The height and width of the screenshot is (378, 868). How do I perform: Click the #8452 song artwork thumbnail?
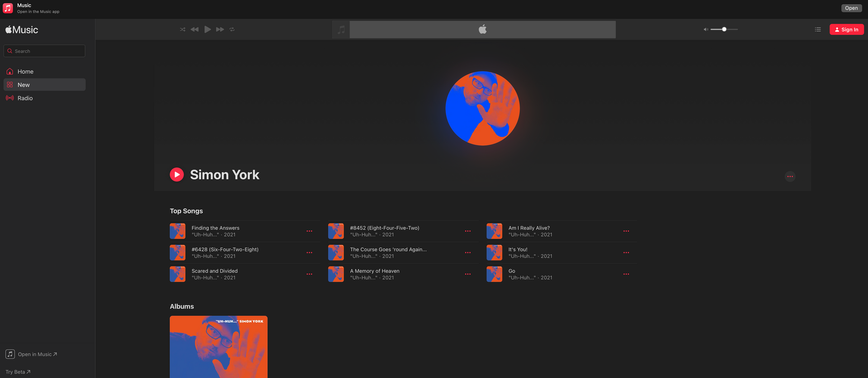coord(336,231)
